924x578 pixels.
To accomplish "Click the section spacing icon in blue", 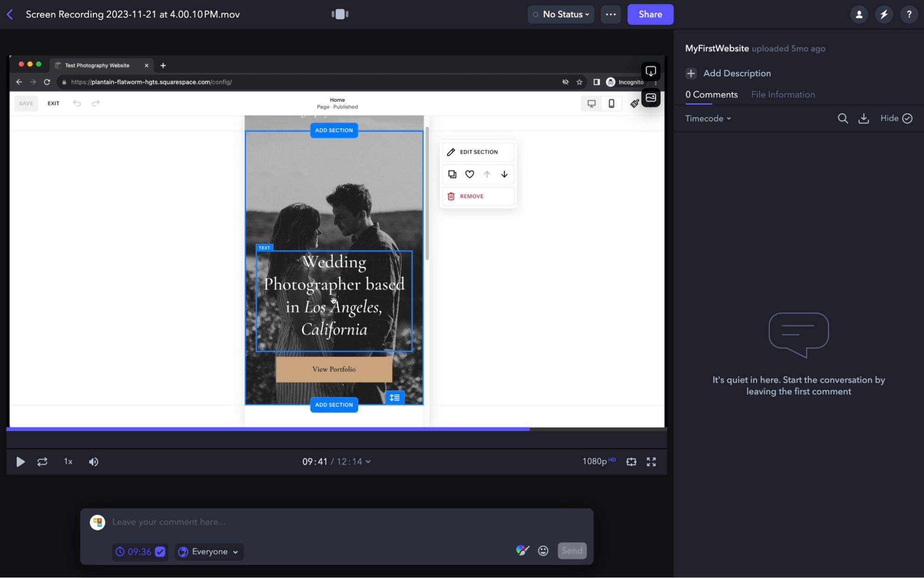I will [395, 397].
